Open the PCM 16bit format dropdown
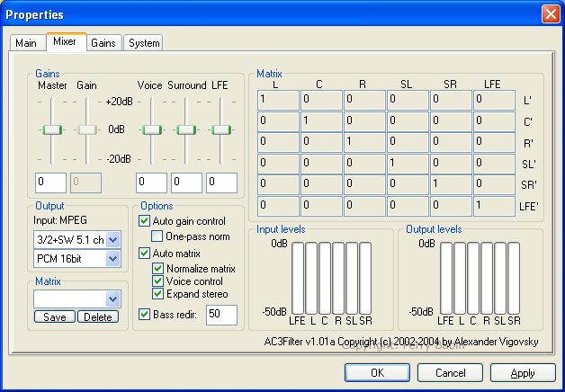565x392 pixels. tap(112, 259)
